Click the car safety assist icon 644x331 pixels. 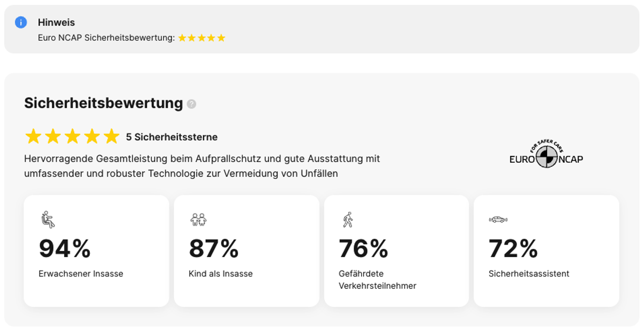coord(498,220)
